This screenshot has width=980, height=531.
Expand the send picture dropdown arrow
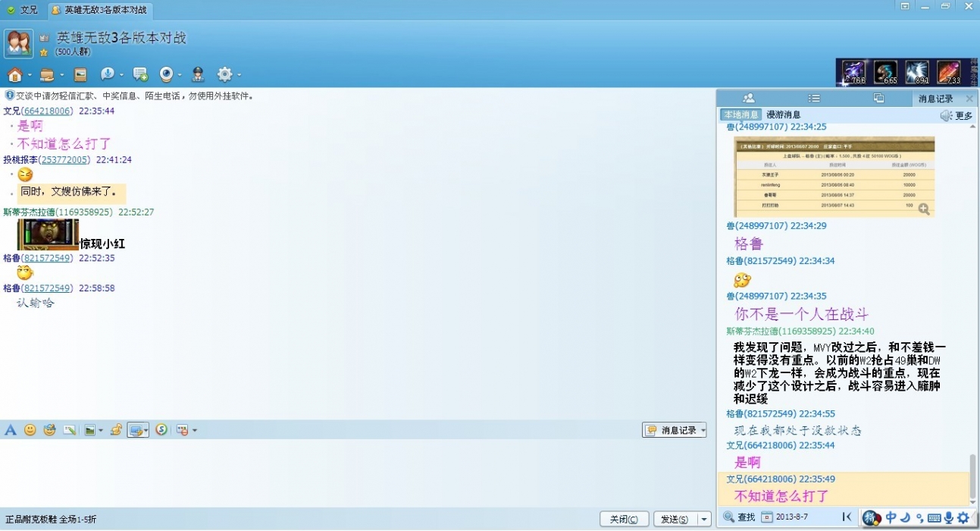tap(101, 431)
